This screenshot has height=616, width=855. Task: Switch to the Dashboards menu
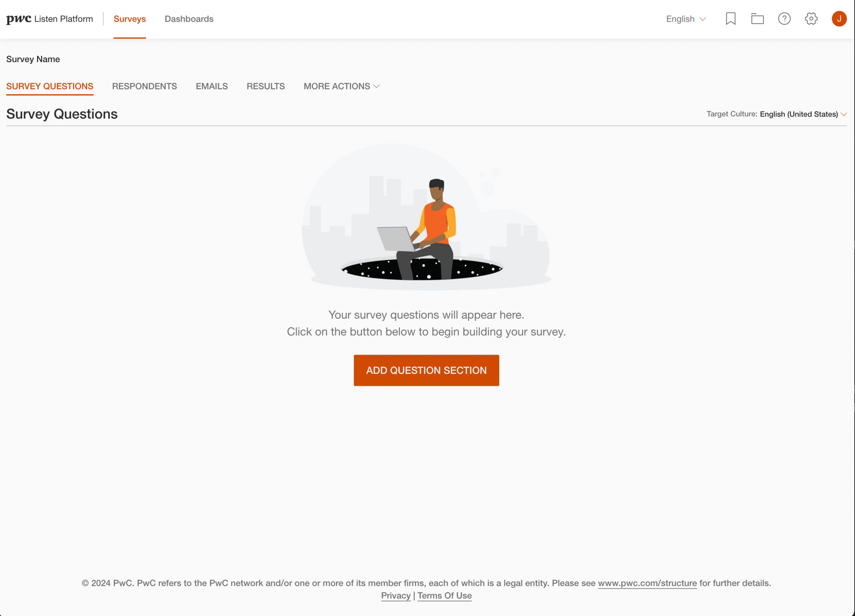pyautogui.click(x=189, y=19)
